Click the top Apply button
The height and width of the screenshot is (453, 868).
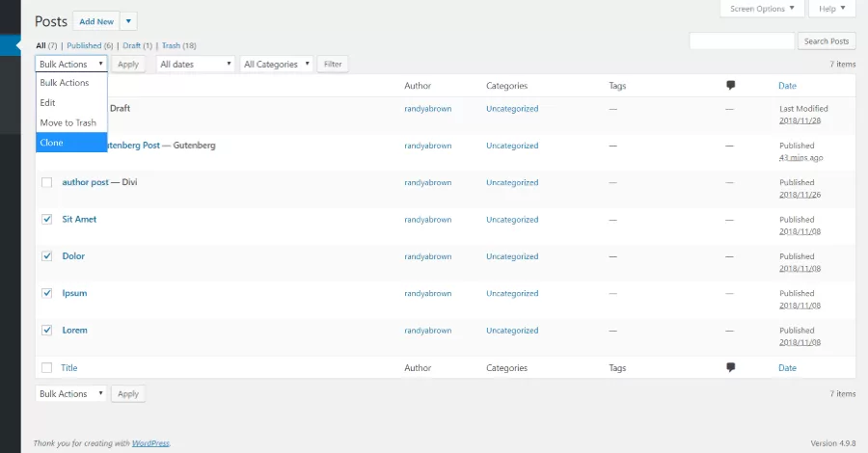pos(128,65)
